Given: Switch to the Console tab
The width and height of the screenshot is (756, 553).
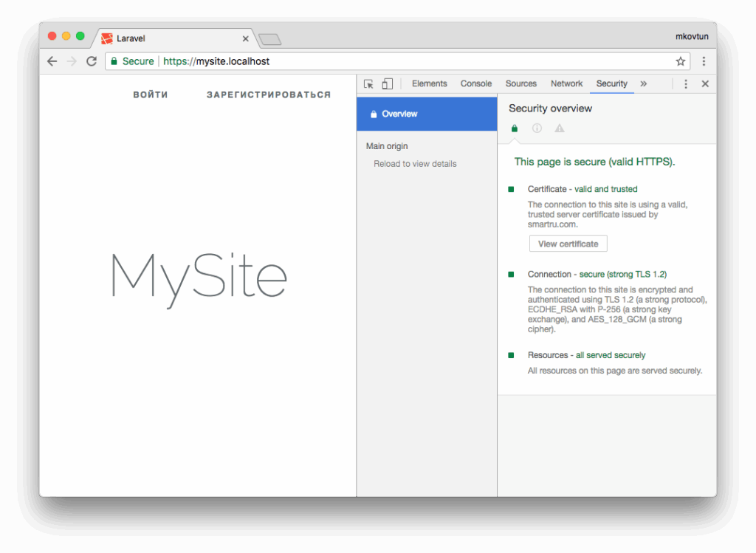Looking at the screenshot, I should pos(476,83).
